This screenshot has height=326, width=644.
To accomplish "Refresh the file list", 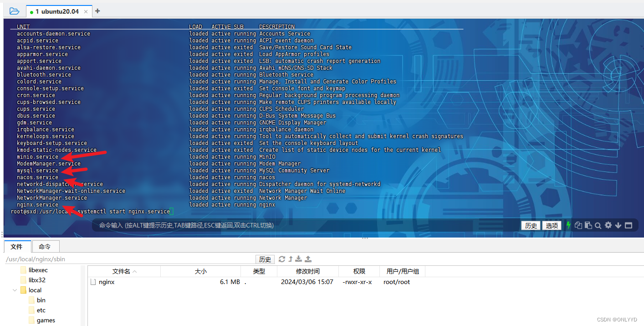I will 282,259.
